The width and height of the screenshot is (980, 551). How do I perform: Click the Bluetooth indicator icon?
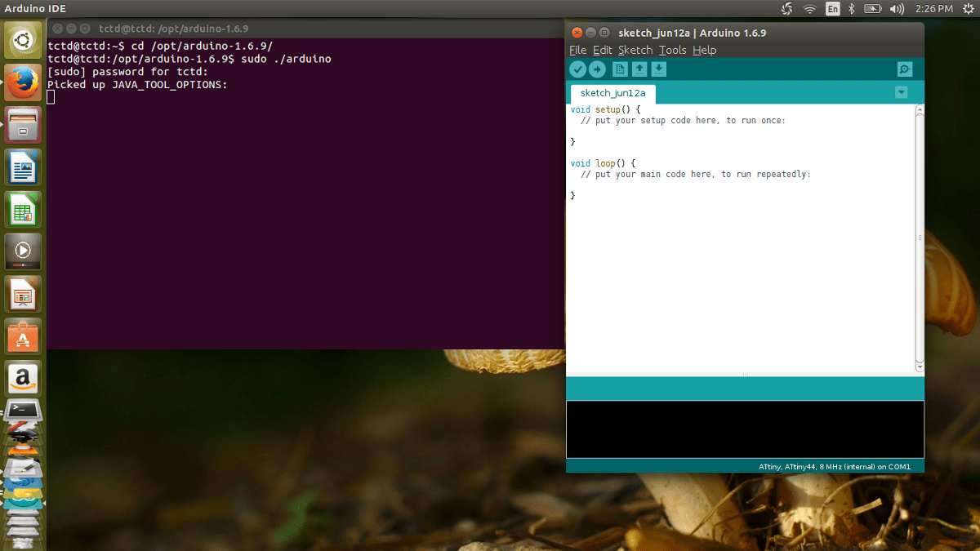pyautogui.click(x=850, y=9)
